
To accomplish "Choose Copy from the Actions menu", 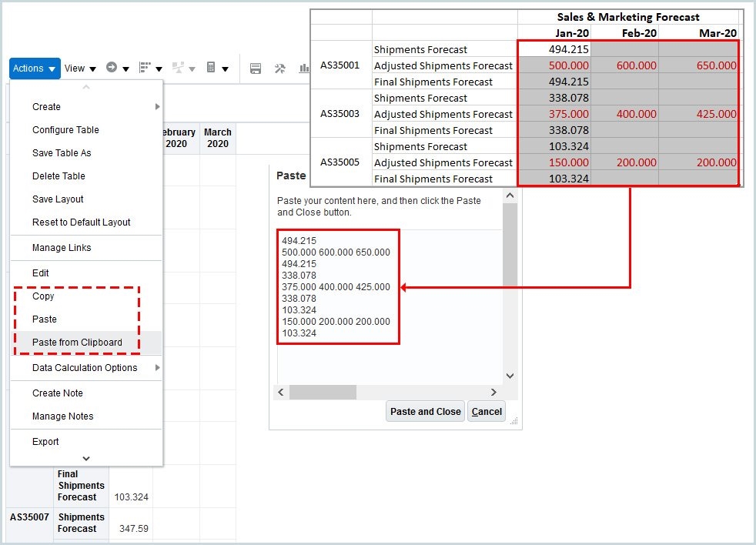I will pyautogui.click(x=43, y=296).
